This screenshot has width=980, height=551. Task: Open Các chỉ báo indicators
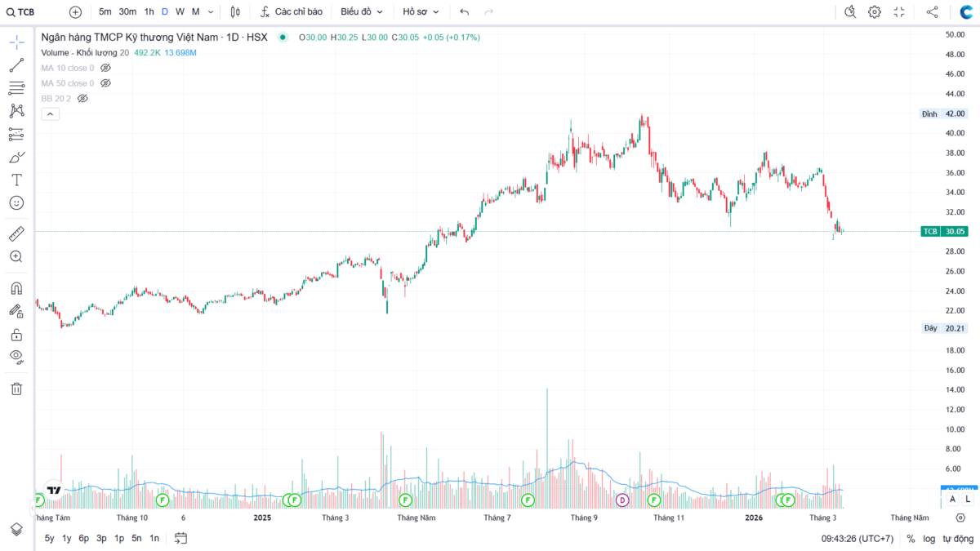292,12
